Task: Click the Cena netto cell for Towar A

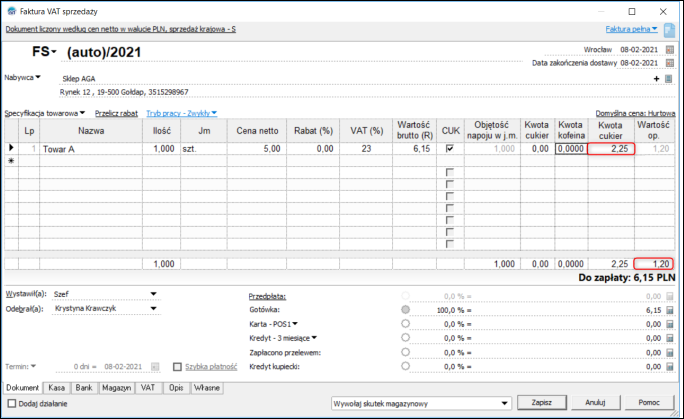Action: point(250,148)
